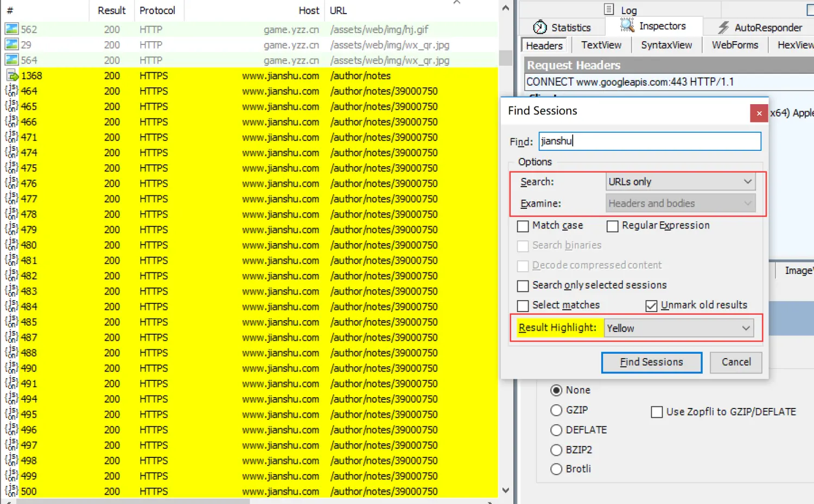Click the JSON icon of session 465
Viewport: 814px width, 504px height.
pos(11,106)
